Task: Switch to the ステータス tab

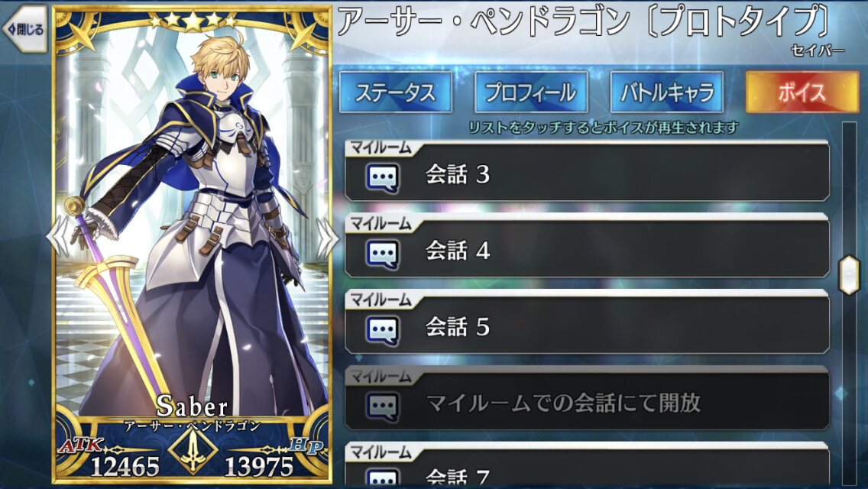Action: pos(395,92)
